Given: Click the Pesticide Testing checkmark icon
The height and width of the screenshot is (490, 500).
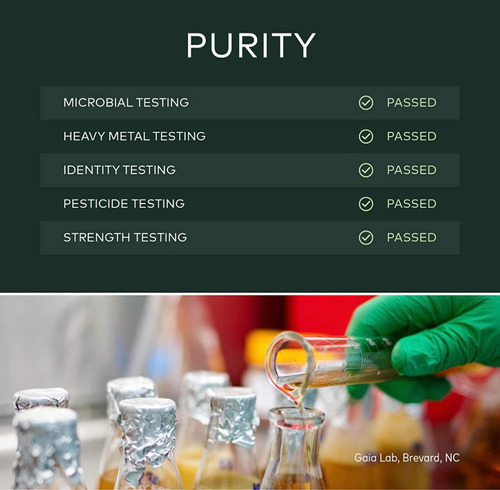Looking at the screenshot, I should coord(366,204).
